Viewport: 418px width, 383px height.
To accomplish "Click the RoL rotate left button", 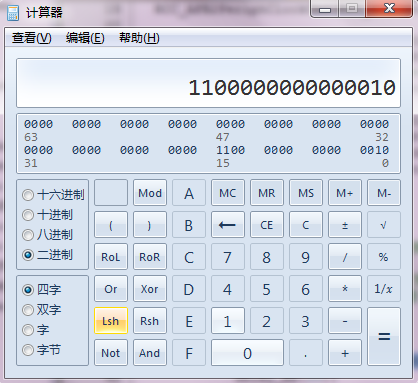I will pyautogui.click(x=111, y=257).
